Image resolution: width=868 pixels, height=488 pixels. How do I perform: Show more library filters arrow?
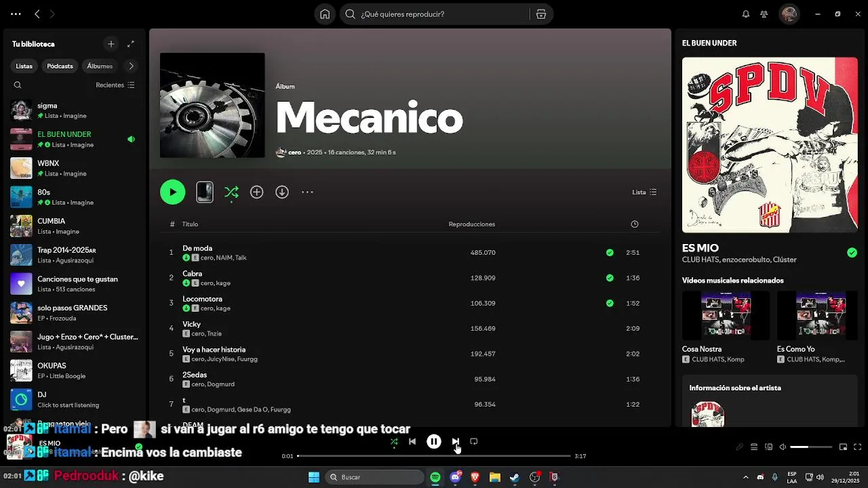point(131,66)
